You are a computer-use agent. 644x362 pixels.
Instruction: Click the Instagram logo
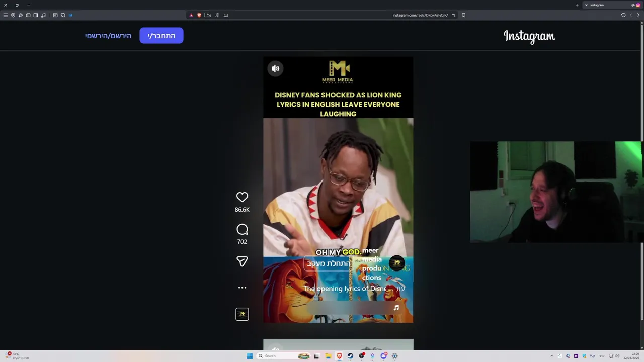point(529,36)
